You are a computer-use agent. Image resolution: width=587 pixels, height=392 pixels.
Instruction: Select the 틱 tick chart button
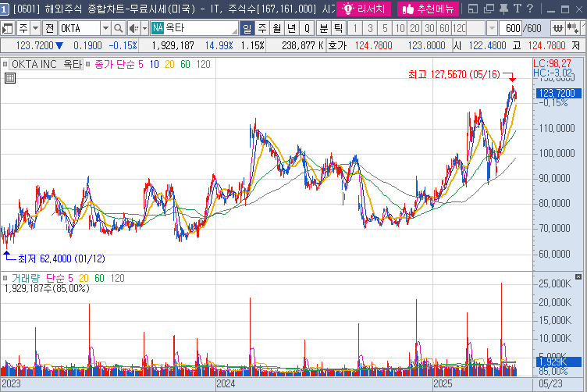[339, 28]
